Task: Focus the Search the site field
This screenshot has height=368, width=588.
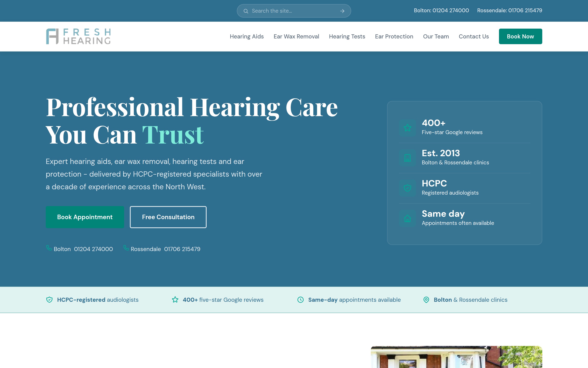Action: click(294, 11)
